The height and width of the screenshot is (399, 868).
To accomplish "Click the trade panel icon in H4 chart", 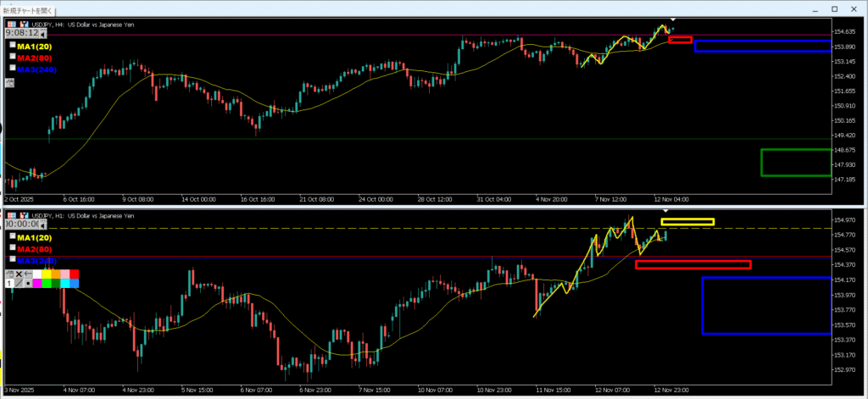I will 10,25.
